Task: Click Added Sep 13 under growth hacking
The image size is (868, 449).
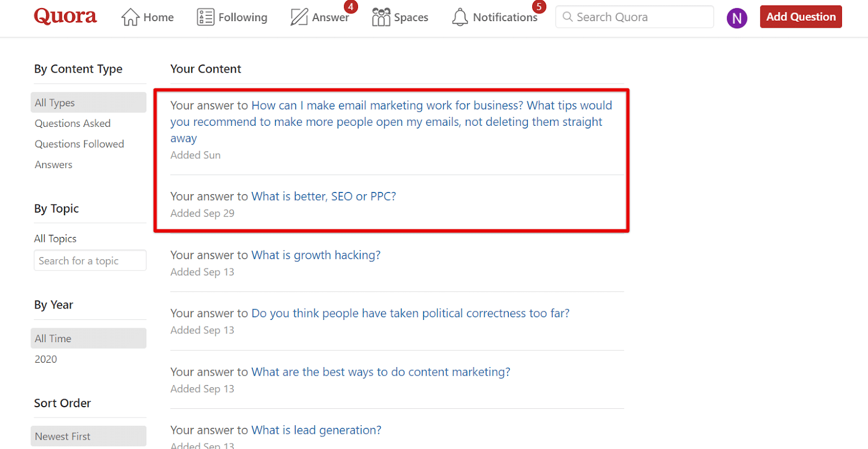Action: point(202,272)
